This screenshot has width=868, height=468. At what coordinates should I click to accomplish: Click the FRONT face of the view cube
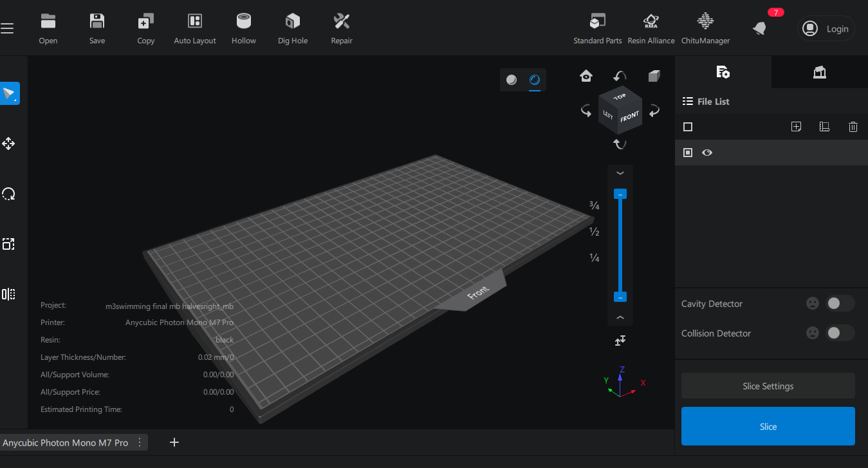click(631, 117)
